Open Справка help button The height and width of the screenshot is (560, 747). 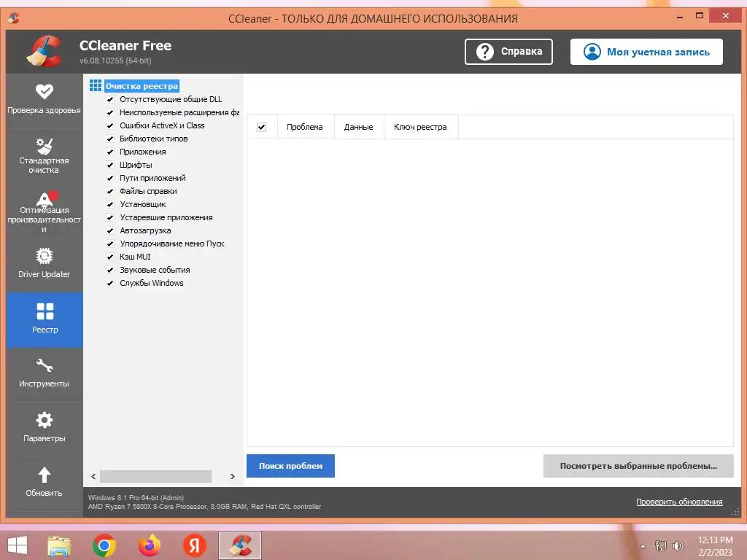pyautogui.click(x=508, y=52)
